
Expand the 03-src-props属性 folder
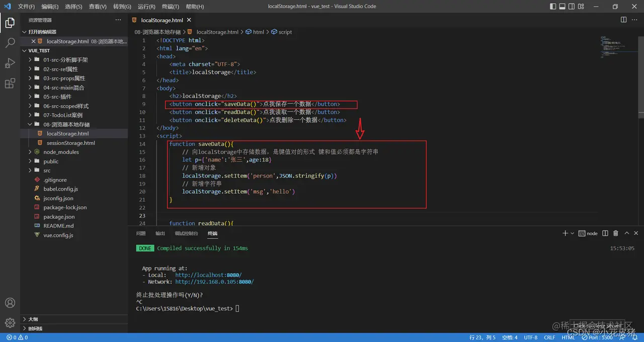[30, 78]
